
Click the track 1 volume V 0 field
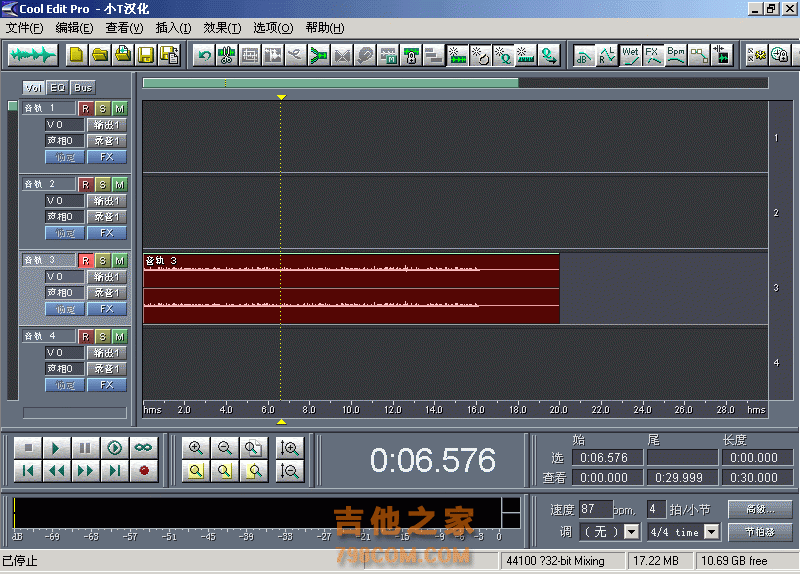tap(65, 124)
